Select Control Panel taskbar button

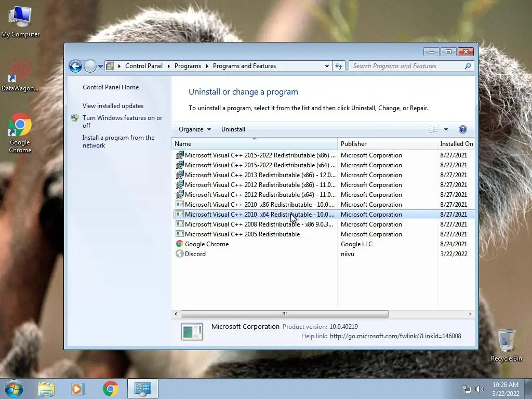pyautogui.click(x=142, y=389)
